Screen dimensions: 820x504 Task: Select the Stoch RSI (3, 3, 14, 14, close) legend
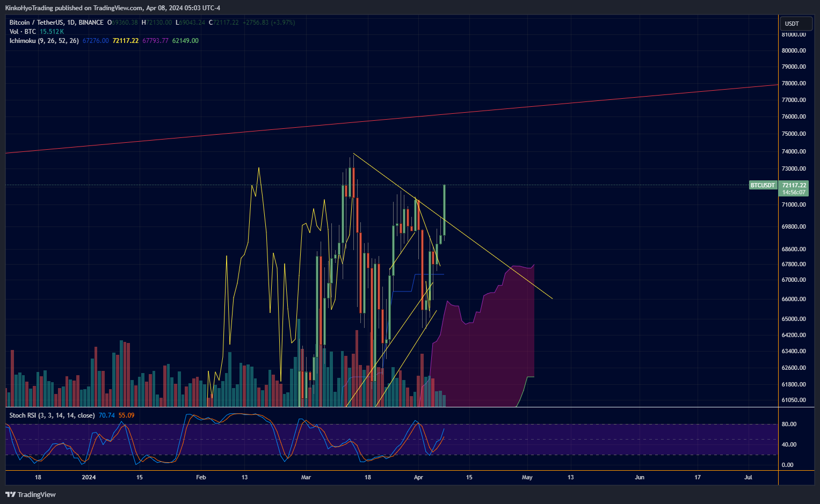tap(52, 415)
